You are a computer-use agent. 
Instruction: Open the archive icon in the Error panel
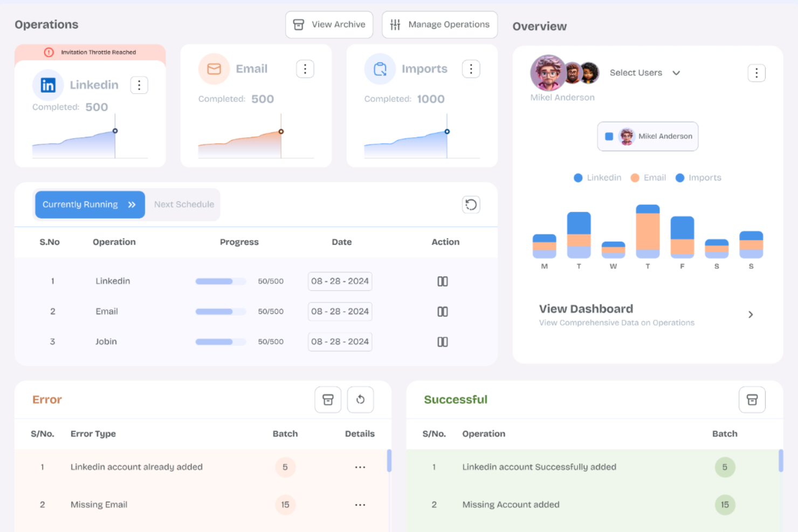(328, 399)
